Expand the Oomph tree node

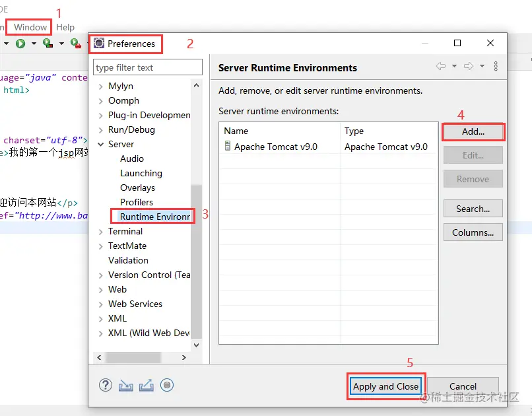[x=100, y=101]
